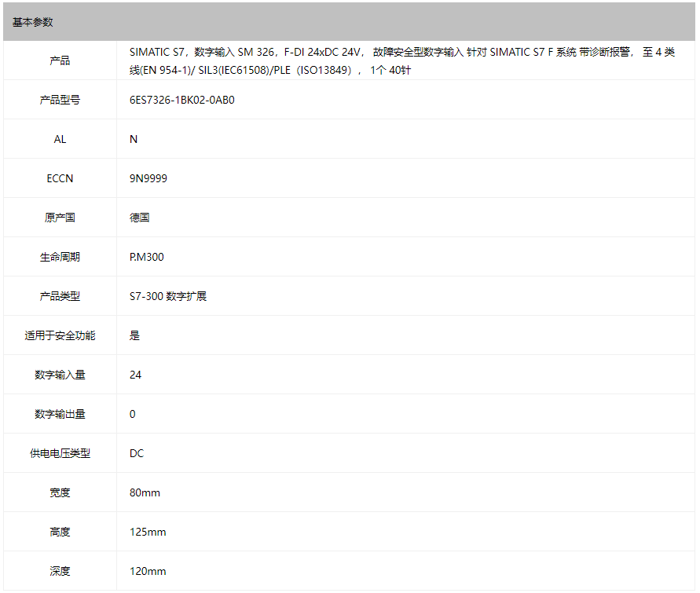Click the 适用于安全功能 label

pos(60,335)
